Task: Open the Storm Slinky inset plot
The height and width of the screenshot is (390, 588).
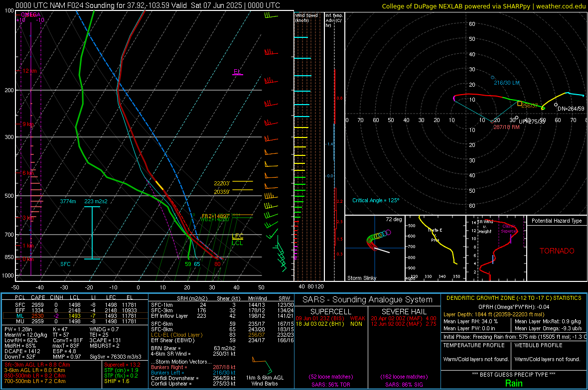Action: pyautogui.click(x=375, y=248)
